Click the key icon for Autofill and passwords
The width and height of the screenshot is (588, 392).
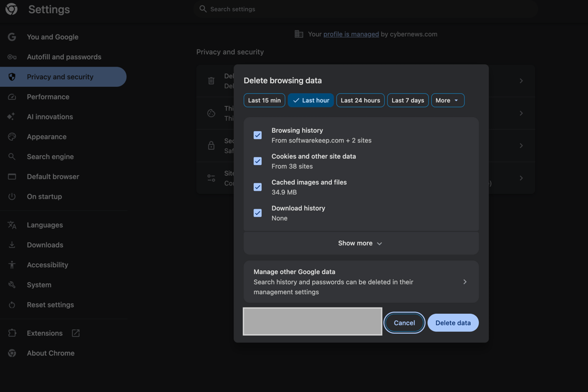[x=12, y=57]
